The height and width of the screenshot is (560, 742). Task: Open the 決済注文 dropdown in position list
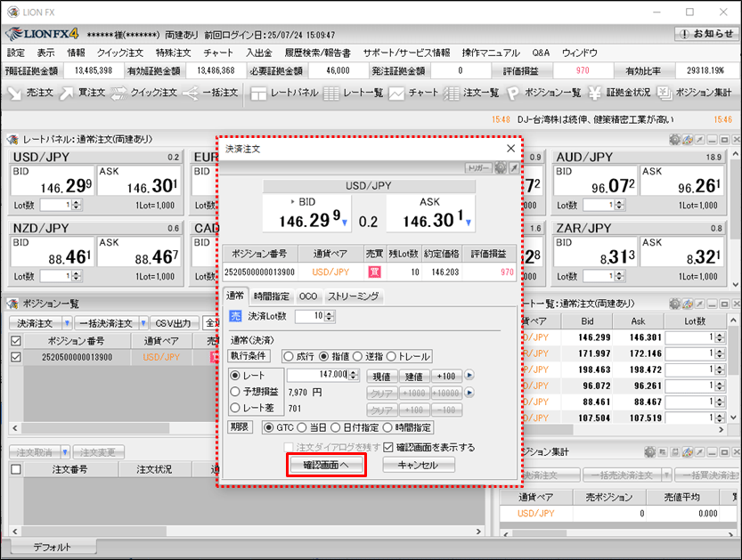pyautogui.click(x=67, y=322)
